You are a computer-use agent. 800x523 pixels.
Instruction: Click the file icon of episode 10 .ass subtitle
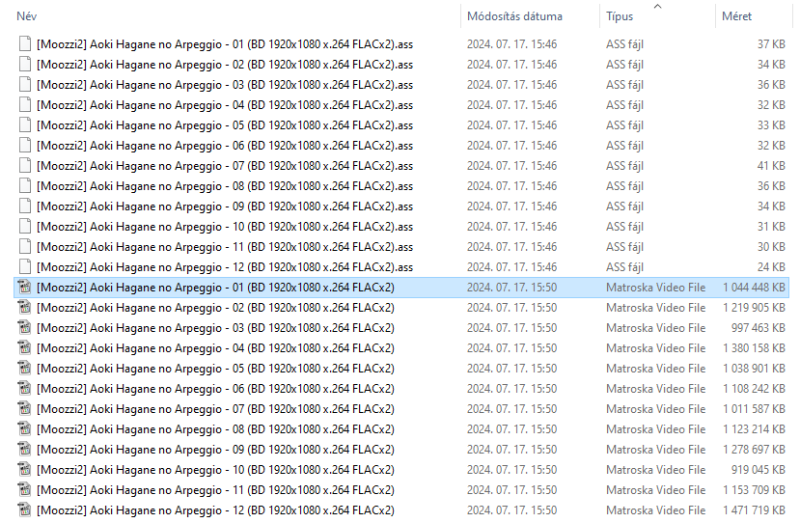coord(24,227)
